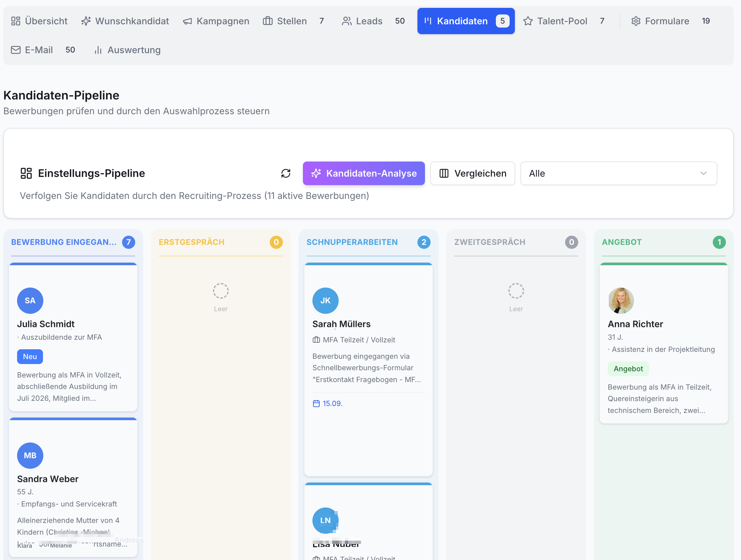
Task: Click the JK avatar of Sarah Müllers
Action: tap(325, 300)
